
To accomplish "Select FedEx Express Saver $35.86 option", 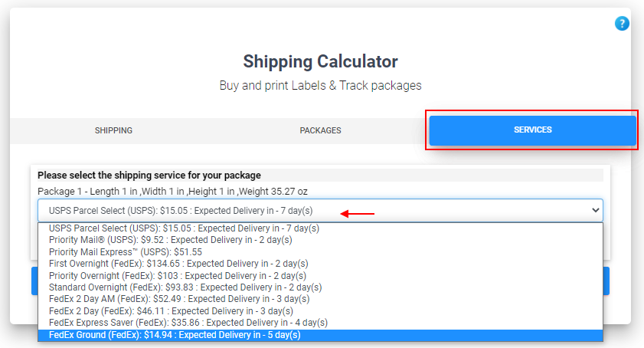I will point(320,323).
